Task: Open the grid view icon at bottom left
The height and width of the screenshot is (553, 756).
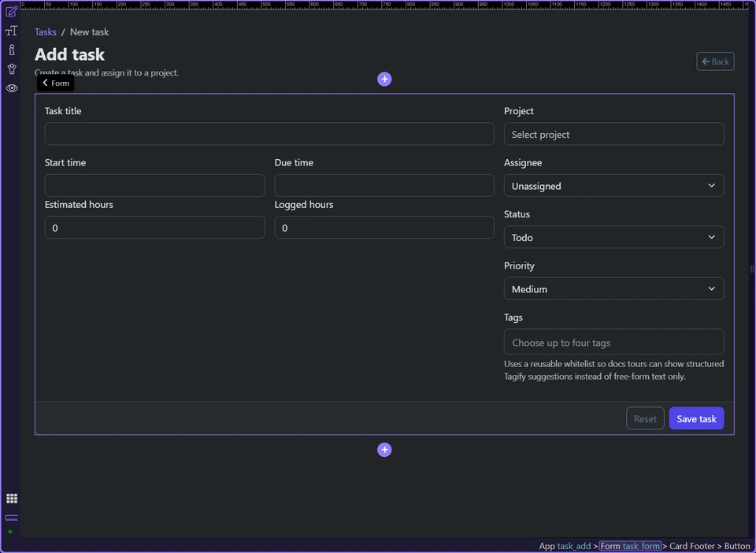Action: [11, 498]
